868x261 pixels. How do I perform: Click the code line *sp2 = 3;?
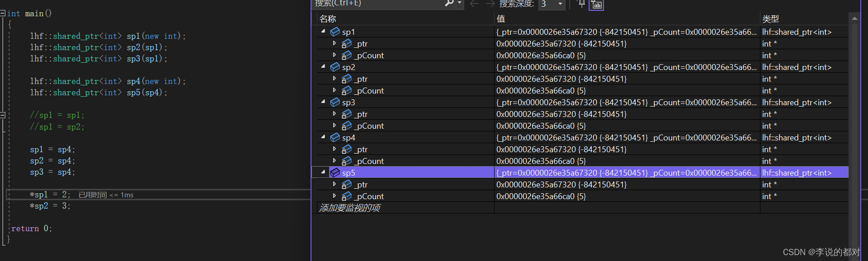[x=50, y=206]
